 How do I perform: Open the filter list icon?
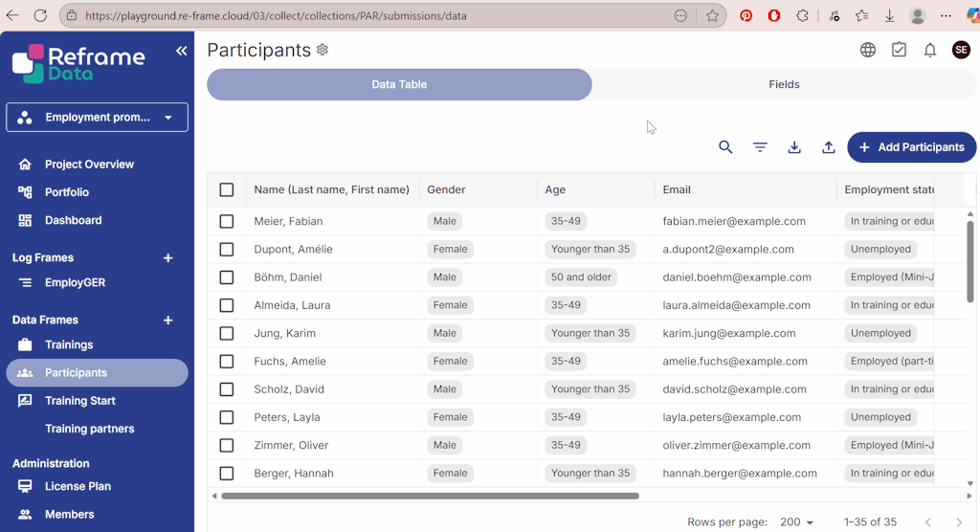pyautogui.click(x=760, y=147)
